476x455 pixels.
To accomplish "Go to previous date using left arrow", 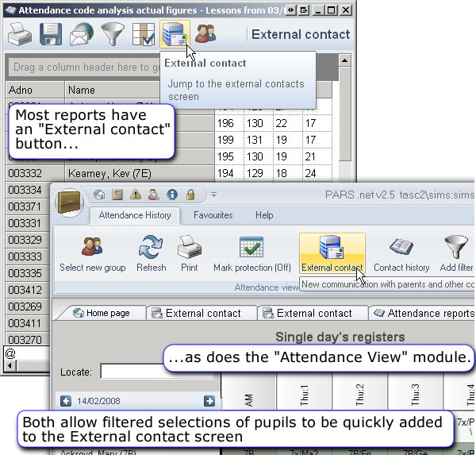I will [67, 402].
